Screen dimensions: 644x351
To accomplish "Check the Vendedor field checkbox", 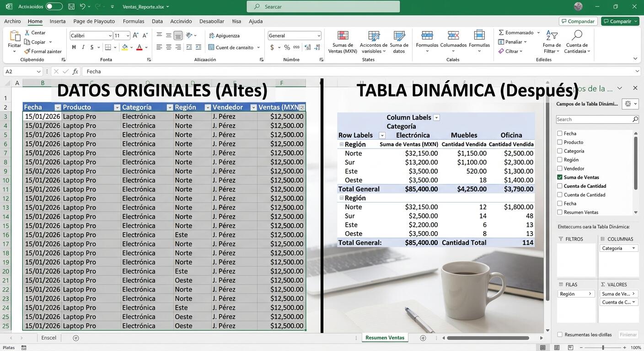I will pyautogui.click(x=560, y=168).
